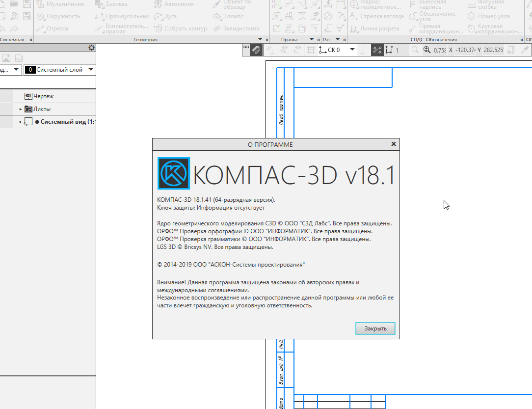Click the insert image icon in tree panel
The width and height of the screenshot is (532, 409).
(6, 58)
